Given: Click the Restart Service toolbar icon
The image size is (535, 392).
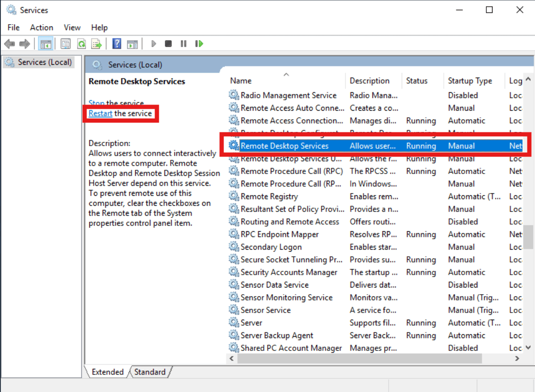Looking at the screenshot, I should coord(198,44).
